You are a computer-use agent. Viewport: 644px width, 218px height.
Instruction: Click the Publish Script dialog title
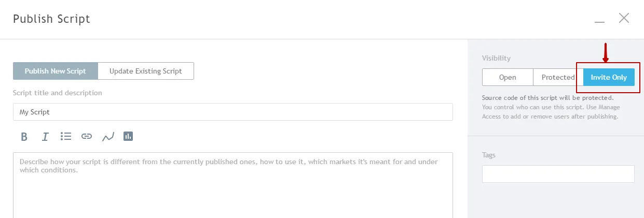coord(51,19)
